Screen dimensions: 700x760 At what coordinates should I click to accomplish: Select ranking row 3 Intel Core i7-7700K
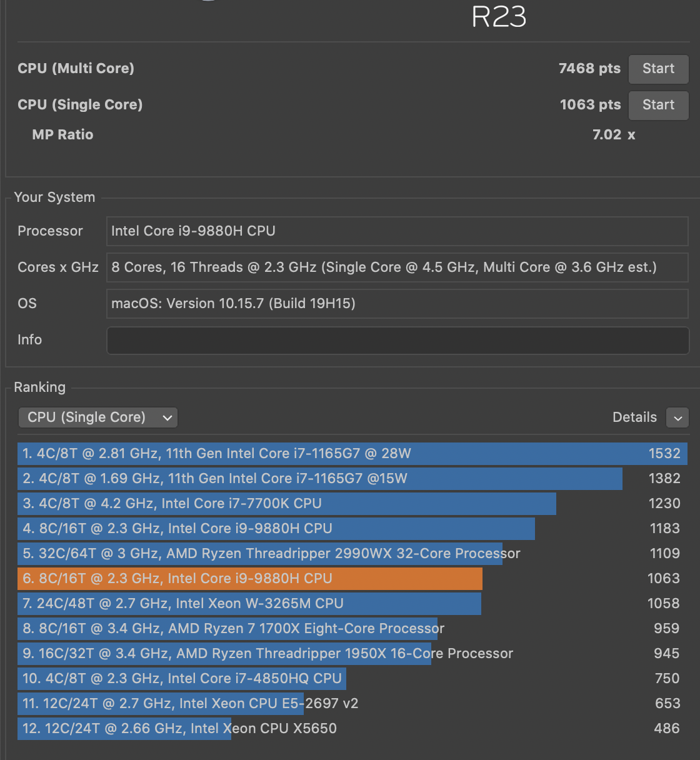click(x=352, y=504)
